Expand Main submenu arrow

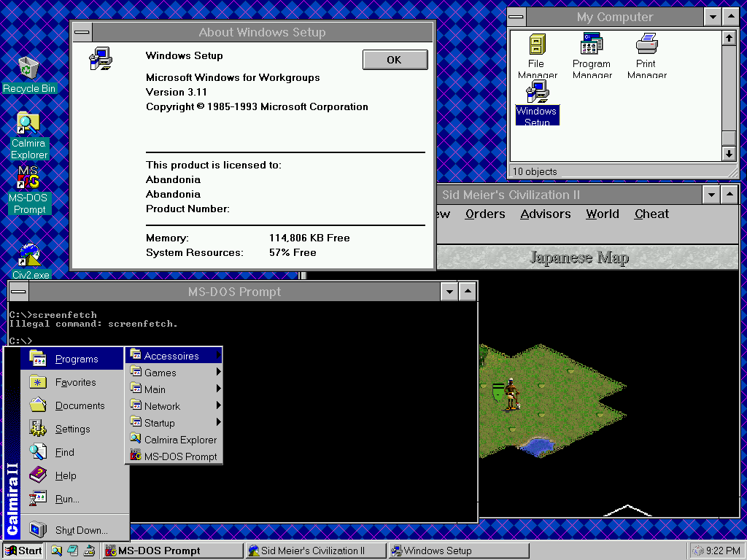[x=218, y=389]
